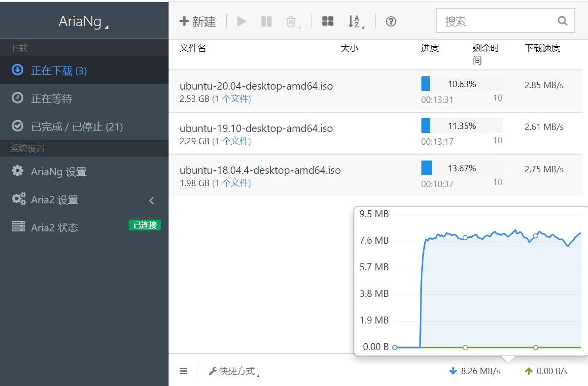Click the trash delete icon
The image size is (588, 386).
click(292, 21)
